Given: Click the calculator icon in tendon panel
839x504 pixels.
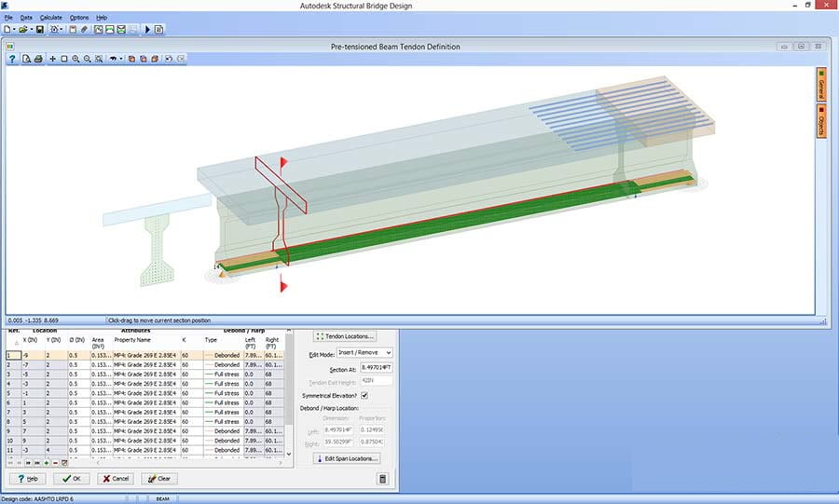Looking at the screenshot, I should (382, 479).
